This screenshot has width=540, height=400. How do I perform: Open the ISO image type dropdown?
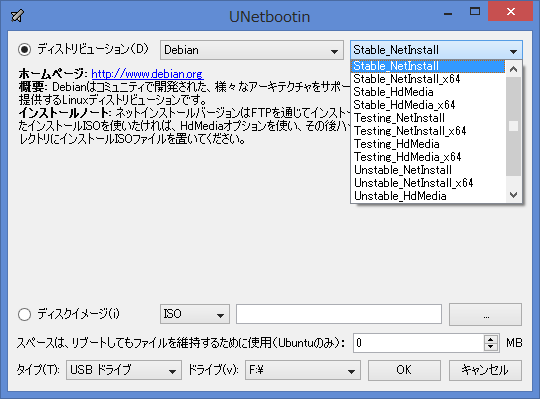pyautogui.click(x=195, y=314)
